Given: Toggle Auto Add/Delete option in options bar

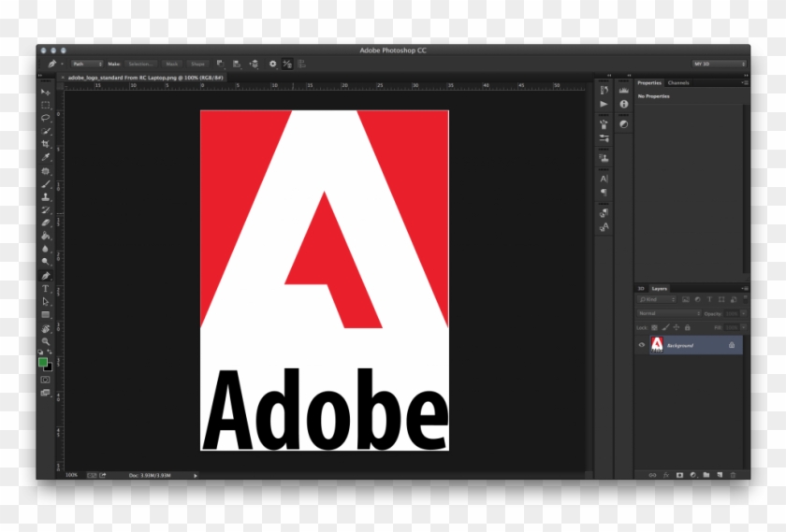Looking at the screenshot, I should [286, 65].
